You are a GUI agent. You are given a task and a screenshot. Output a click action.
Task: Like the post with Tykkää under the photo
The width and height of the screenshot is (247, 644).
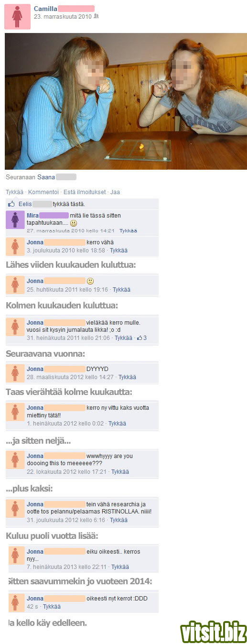[x=14, y=192]
